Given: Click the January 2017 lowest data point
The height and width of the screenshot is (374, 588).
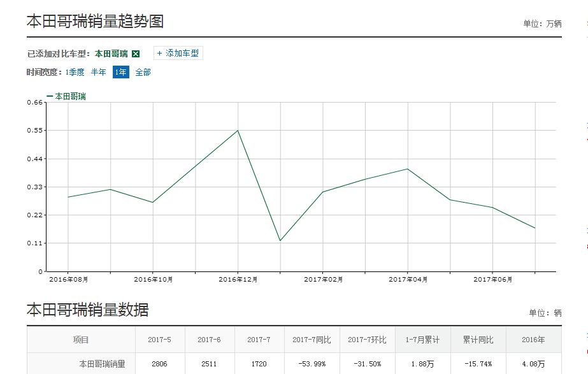Looking at the screenshot, I should tap(279, 240).
